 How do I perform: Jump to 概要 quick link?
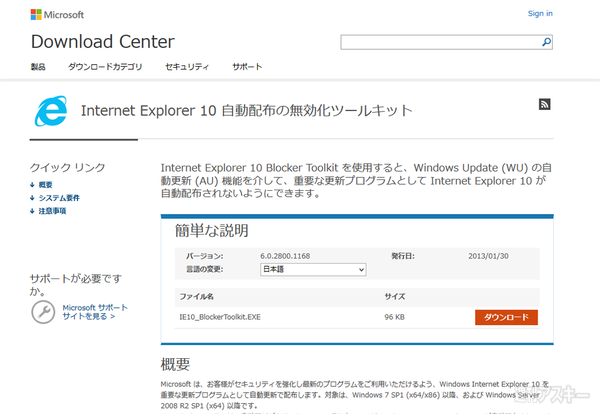point(45,185)
